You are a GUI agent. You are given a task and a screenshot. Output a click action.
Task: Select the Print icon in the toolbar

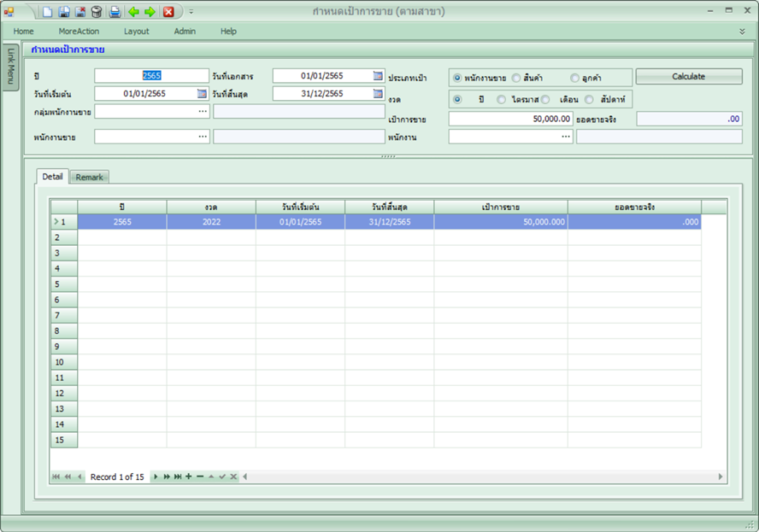tap(115, 11)
